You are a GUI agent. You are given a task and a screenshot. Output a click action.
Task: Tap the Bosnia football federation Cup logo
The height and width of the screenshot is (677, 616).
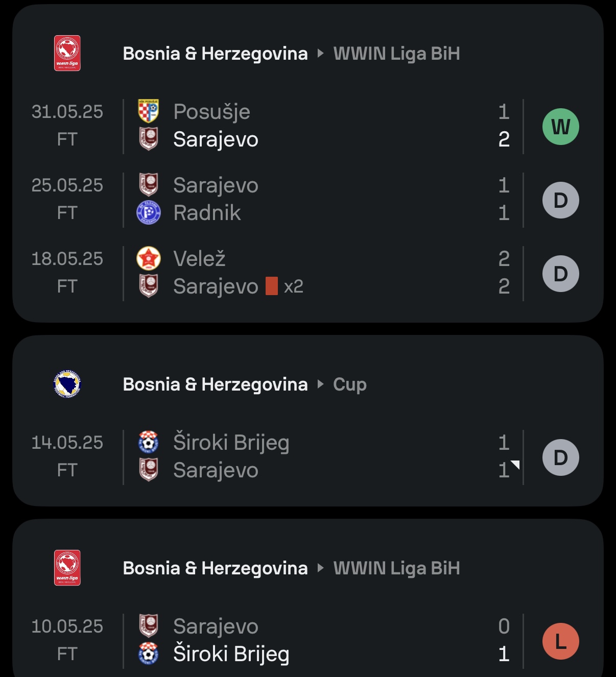tap(67, 384)
